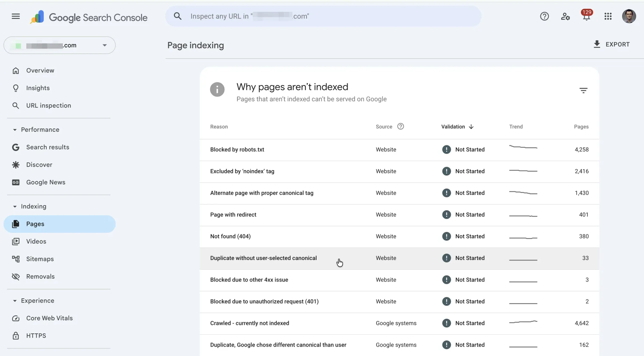Open the hamburger main menu
This screenshot has height=356, width=644.
click(x=16, y=16)
